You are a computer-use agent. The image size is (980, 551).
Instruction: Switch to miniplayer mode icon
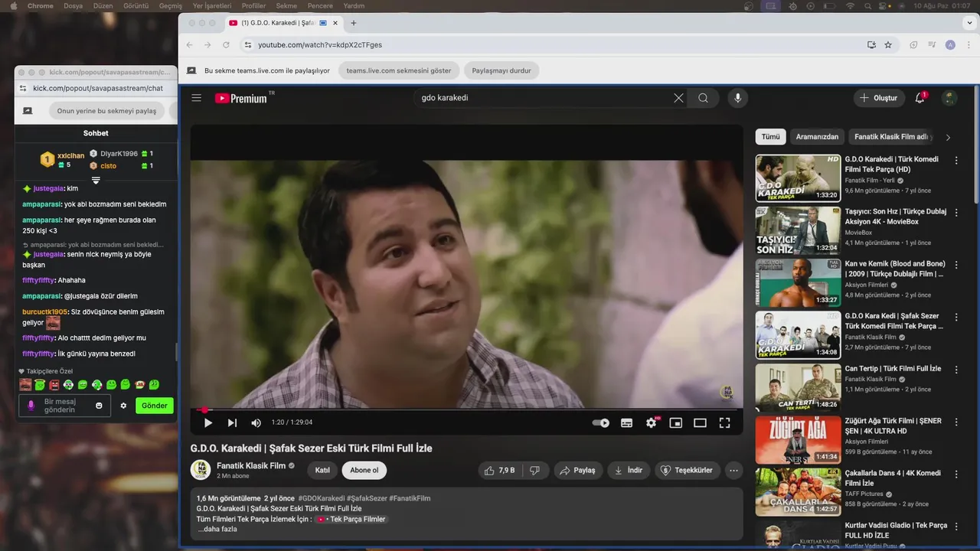(x=675, y=422)
